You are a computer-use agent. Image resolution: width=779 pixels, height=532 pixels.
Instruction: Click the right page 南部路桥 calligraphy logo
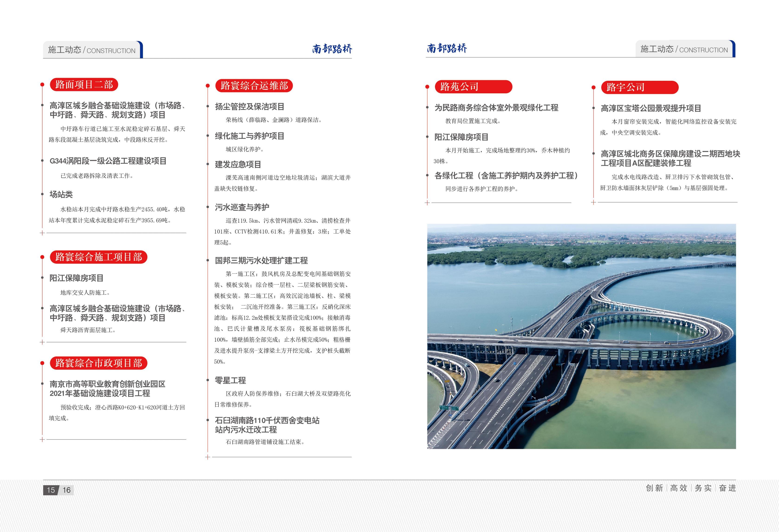[447, 48]
